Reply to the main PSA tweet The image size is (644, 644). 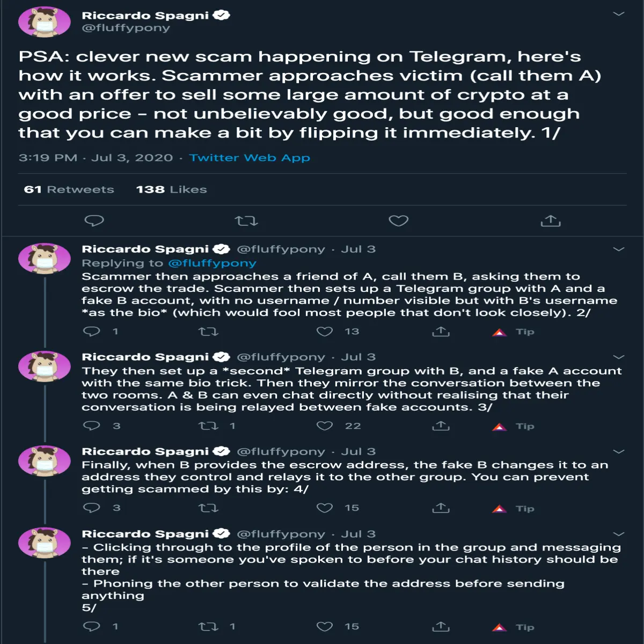point(94,221)
